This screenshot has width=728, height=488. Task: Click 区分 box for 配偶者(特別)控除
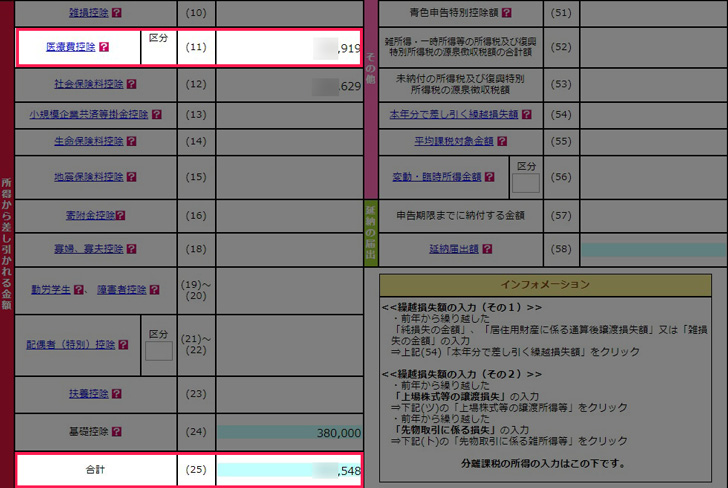tap(158, 351)
